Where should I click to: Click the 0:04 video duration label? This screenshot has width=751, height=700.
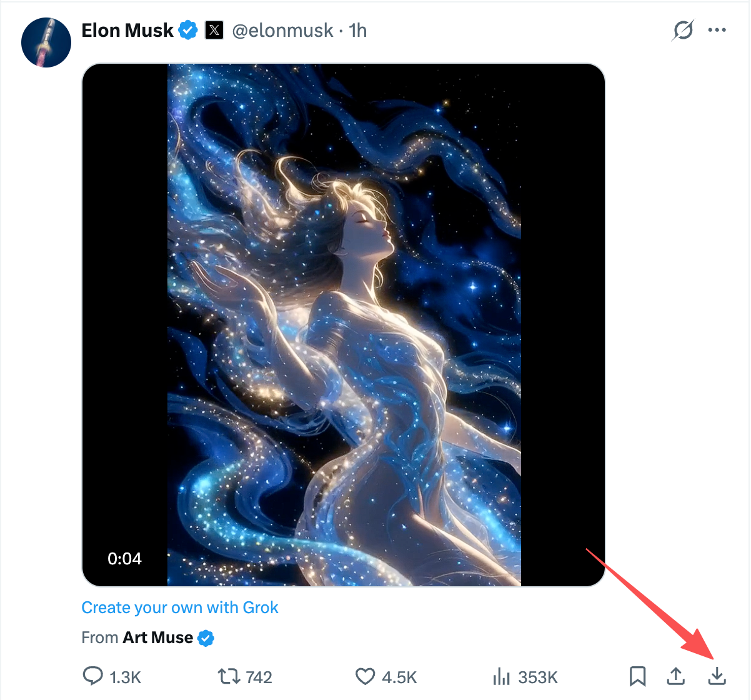[x=124, y=559]
